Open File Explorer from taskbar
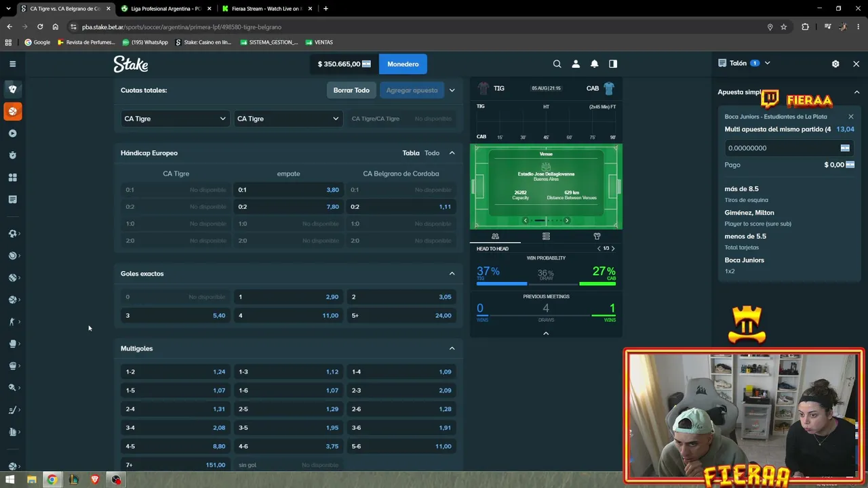The width and height of the screenshot is (868, 488). [31, 480]
